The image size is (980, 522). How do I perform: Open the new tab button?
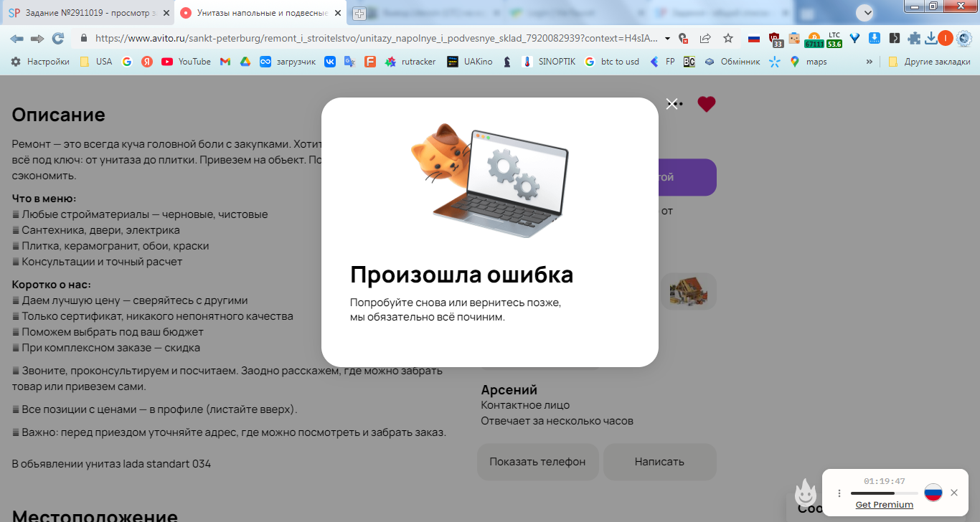click(x=359, y=14)
